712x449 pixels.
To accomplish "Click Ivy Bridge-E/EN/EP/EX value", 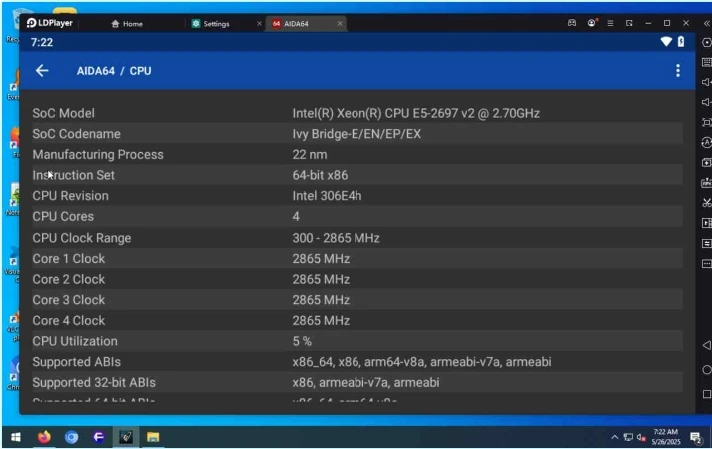I will pos(356,134).
